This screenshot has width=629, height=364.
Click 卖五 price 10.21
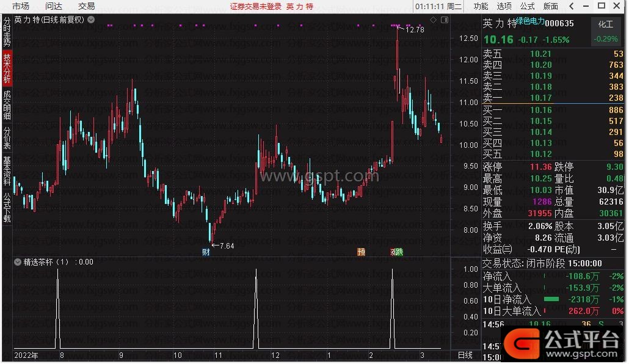pos(540,54)
